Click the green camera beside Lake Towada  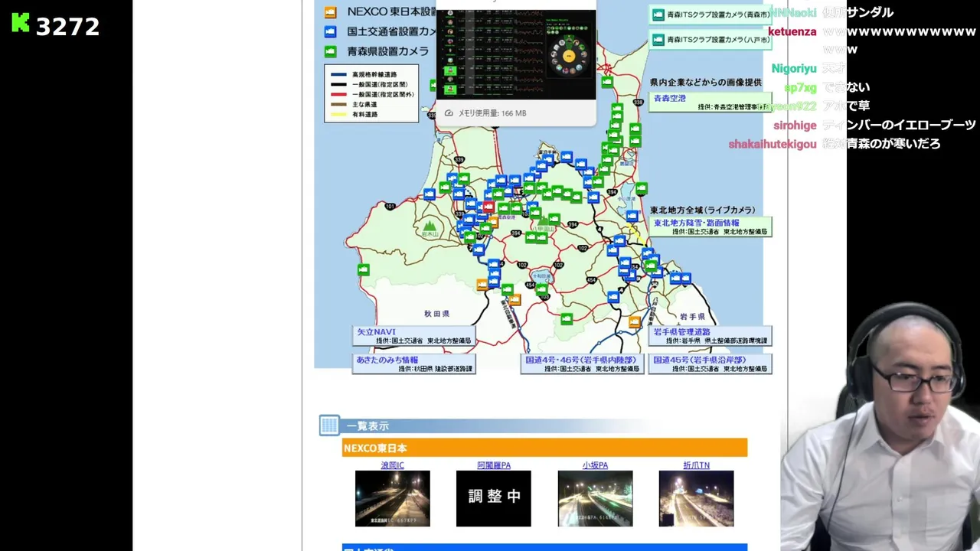pyautogui.click(x=542, y=290)
